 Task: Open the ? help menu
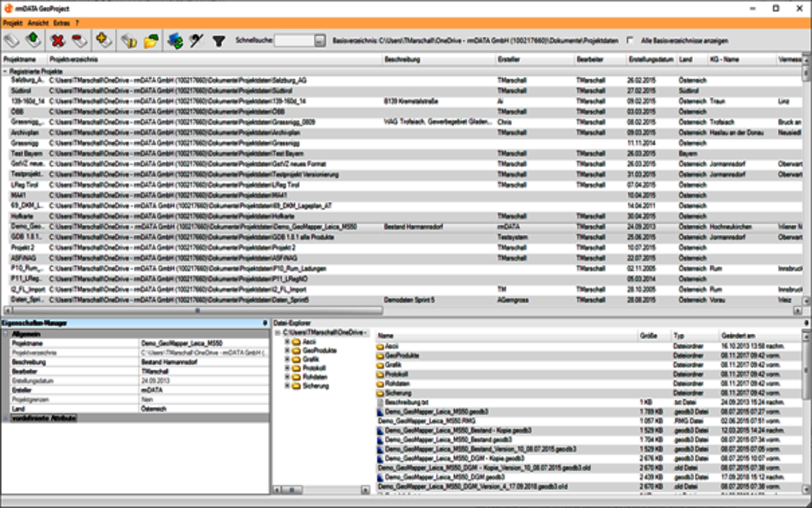(x=77, y=23)
